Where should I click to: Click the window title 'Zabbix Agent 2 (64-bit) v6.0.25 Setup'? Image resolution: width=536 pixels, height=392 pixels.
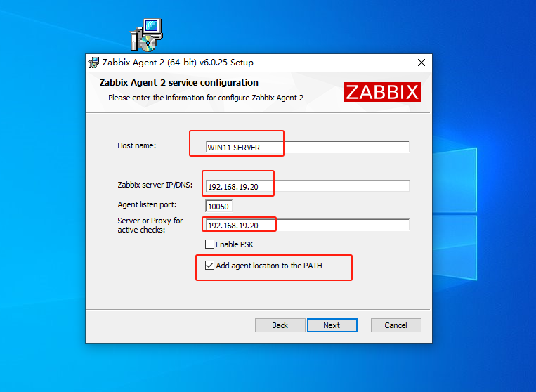(x=178, y=63)
